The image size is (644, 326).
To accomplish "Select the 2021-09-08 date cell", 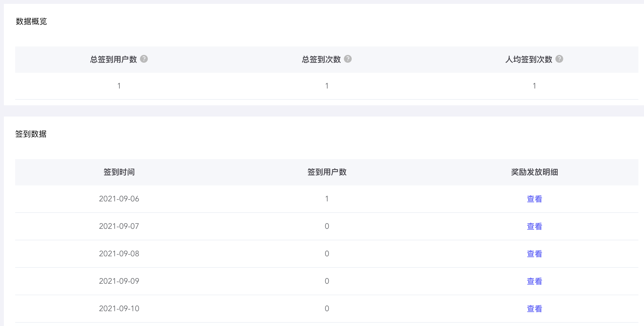I will (119, 254).
